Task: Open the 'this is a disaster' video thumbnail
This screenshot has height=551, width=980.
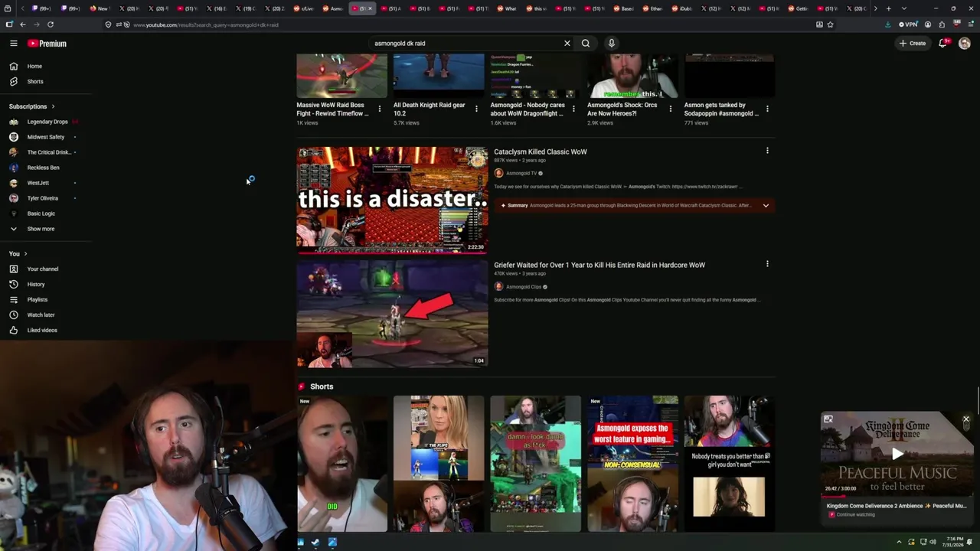Action: [392, 200]
